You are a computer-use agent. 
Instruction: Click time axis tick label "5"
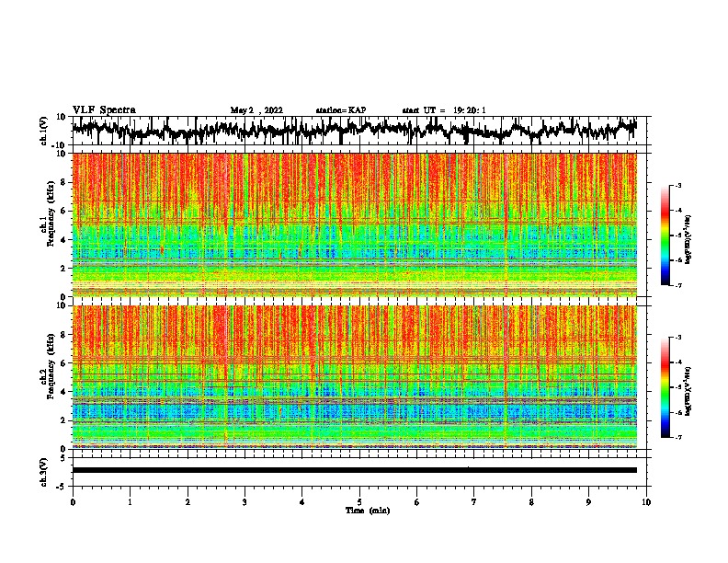pos(359,502)
